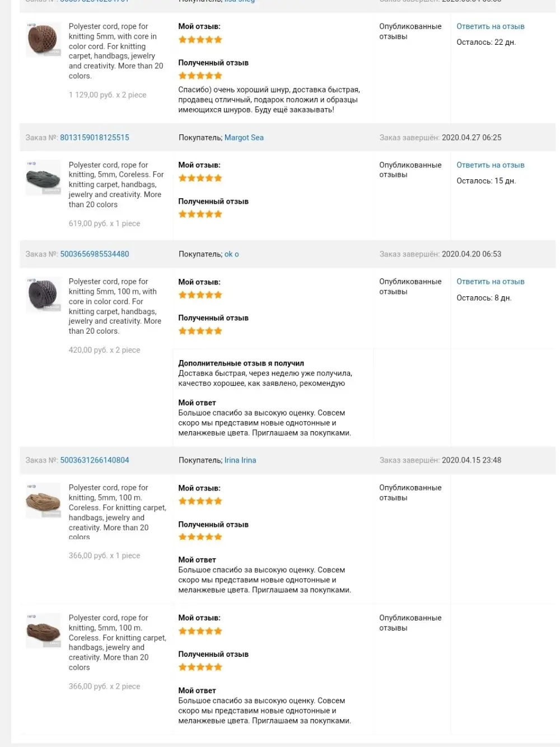Open product title priced 366,00 руб. x 2 piece
The width and height of the screenshot is (560, 747).
pos(117,642)
